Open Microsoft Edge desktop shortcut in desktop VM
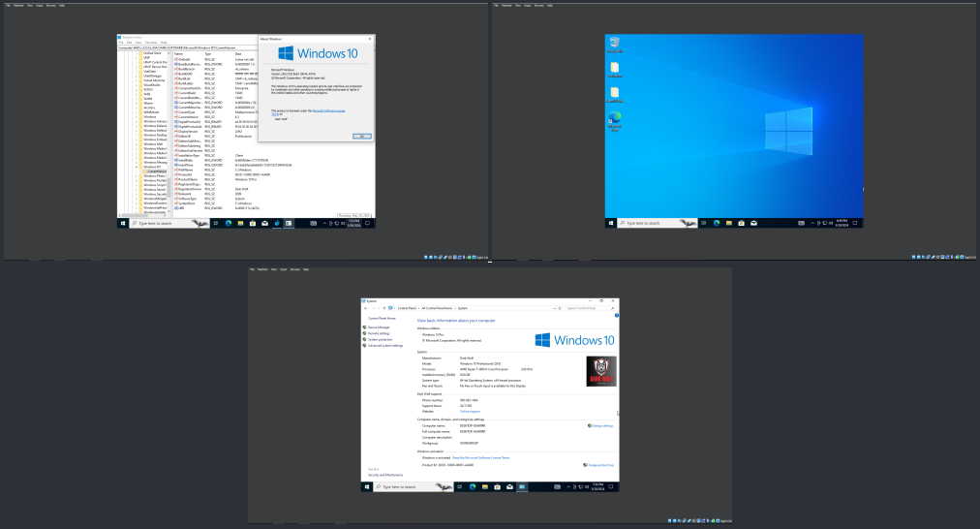Screen dimensions: 980x529 [614, 121]
